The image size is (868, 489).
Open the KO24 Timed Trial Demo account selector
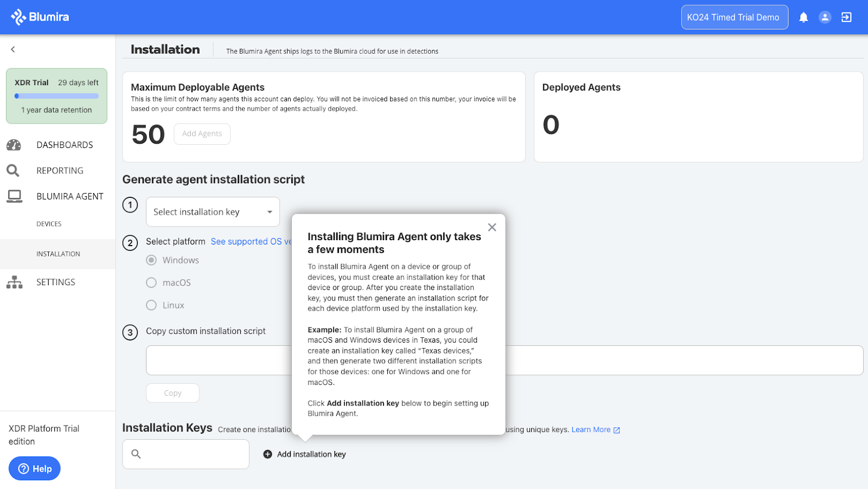tap(734, 17)
